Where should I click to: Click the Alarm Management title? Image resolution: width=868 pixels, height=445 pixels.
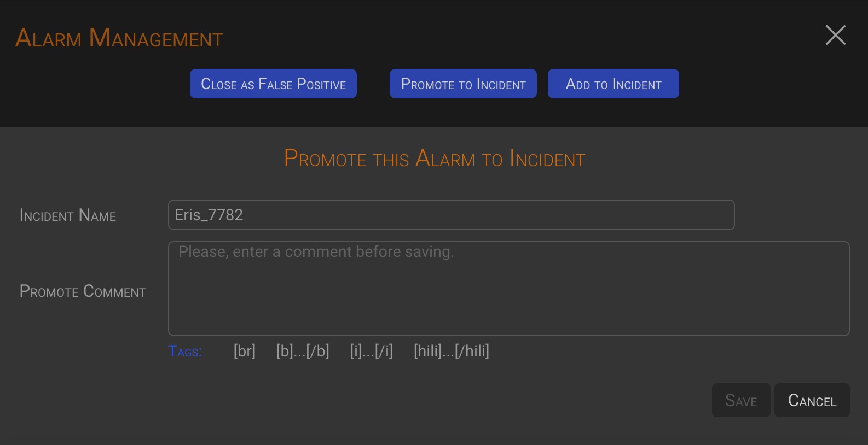tap(119, 38)
